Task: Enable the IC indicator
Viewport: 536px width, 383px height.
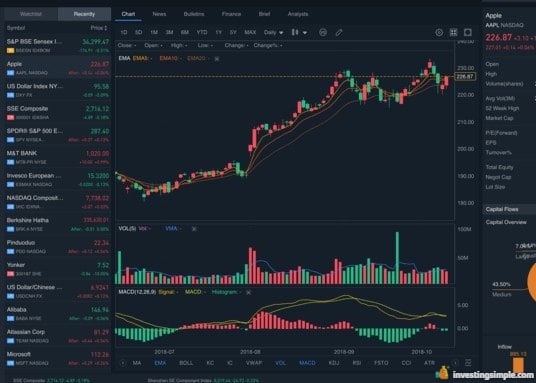Action: (x=230, y=363)
